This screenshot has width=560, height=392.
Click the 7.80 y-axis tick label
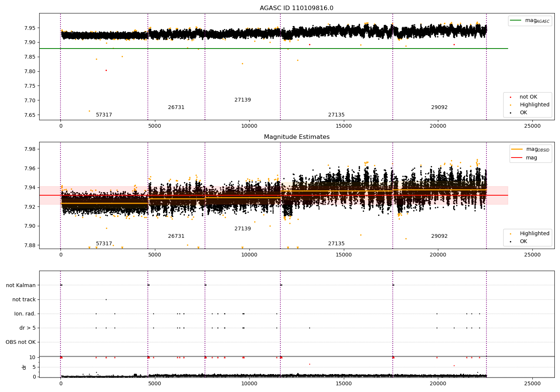(x=30, y=72)
